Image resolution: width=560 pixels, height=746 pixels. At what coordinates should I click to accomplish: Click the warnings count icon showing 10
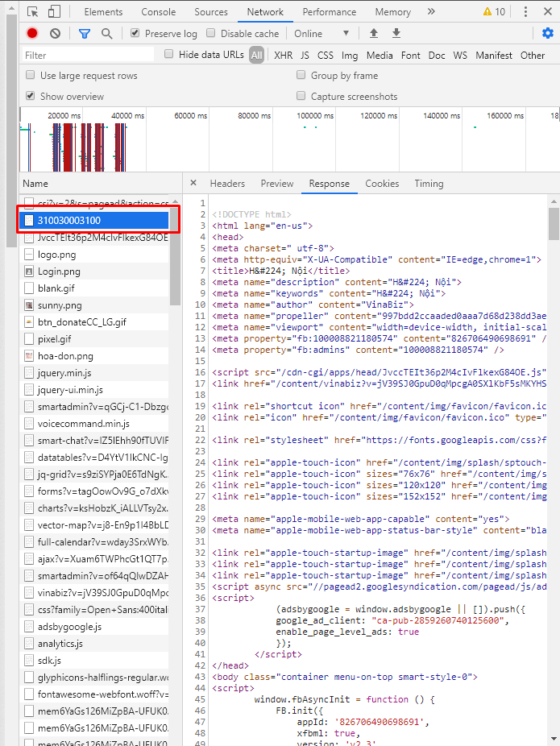coord(494,11)
